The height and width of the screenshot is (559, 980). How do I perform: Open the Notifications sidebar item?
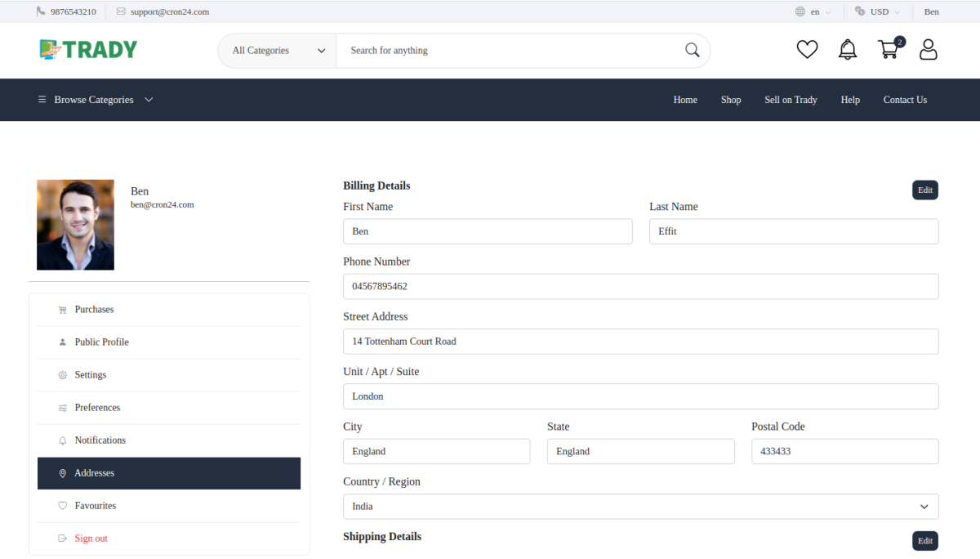169,440
